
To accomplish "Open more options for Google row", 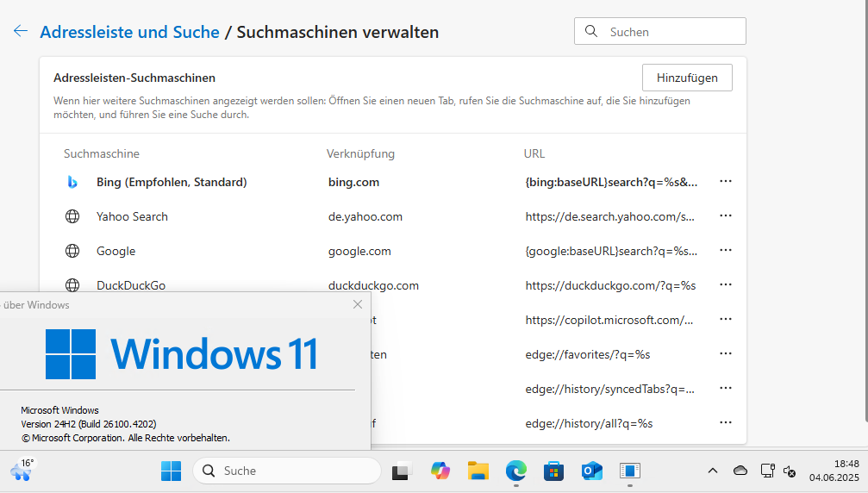I will [x=726, y=250].
